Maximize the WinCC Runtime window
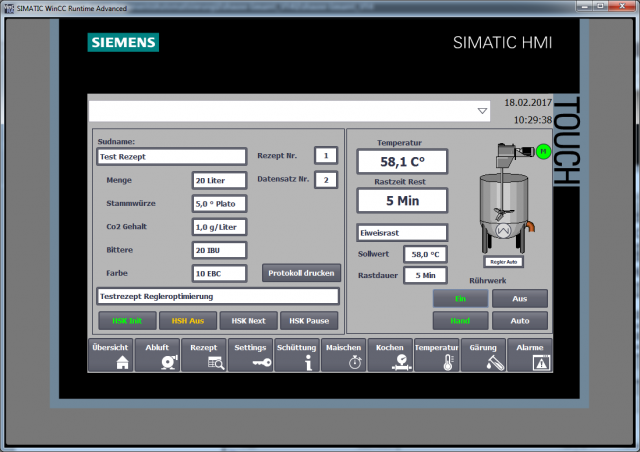Viewport: 640px width, 452px height. pos(600,6)
